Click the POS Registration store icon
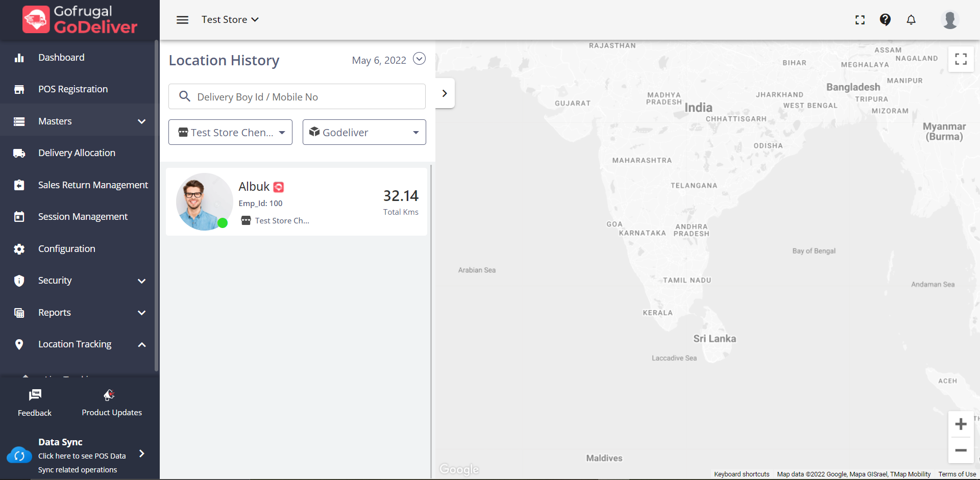The width and height of the screenshot is (980, 480). click(x=19, y=90)
